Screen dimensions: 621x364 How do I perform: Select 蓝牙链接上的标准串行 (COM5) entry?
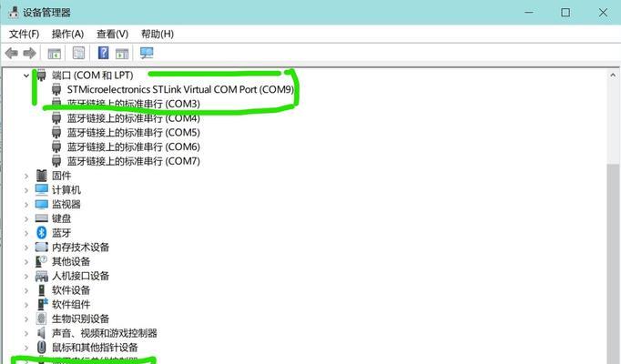(134, 132)
